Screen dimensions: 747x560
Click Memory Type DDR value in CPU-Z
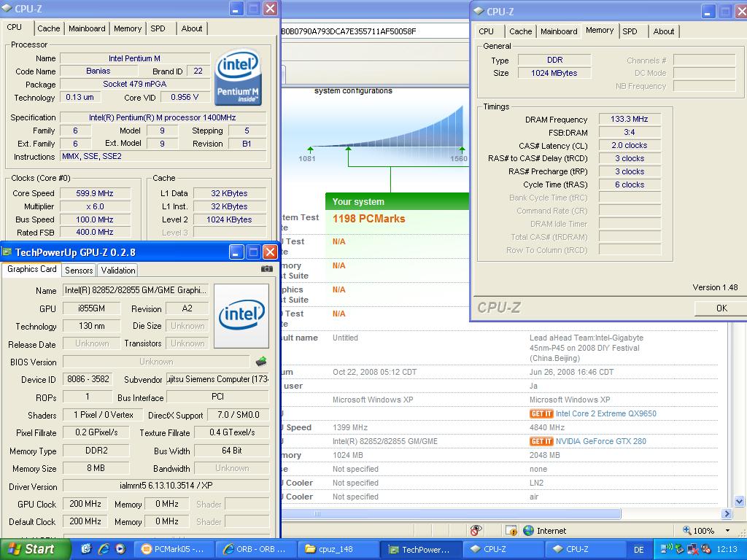point(554,60)
